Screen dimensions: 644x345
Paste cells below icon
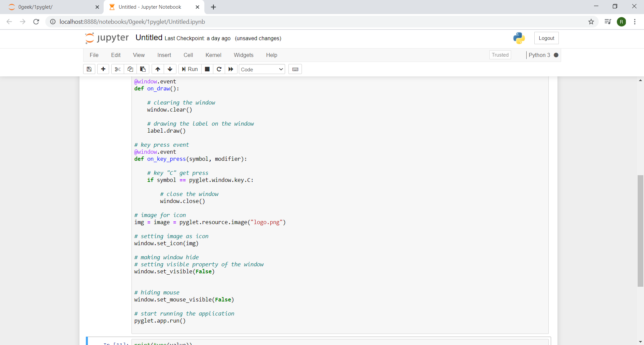[x=143, y=69]
